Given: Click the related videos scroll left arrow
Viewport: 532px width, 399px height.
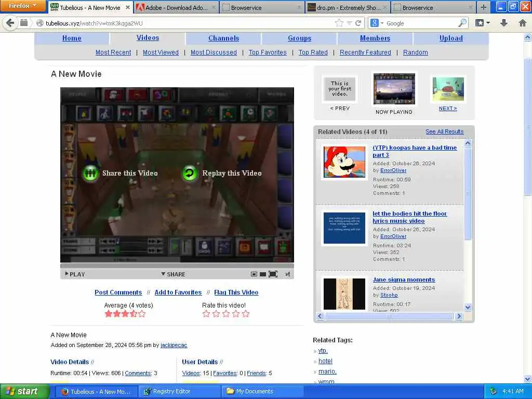Looking at the screenshot, I should (x=320, y=316).
